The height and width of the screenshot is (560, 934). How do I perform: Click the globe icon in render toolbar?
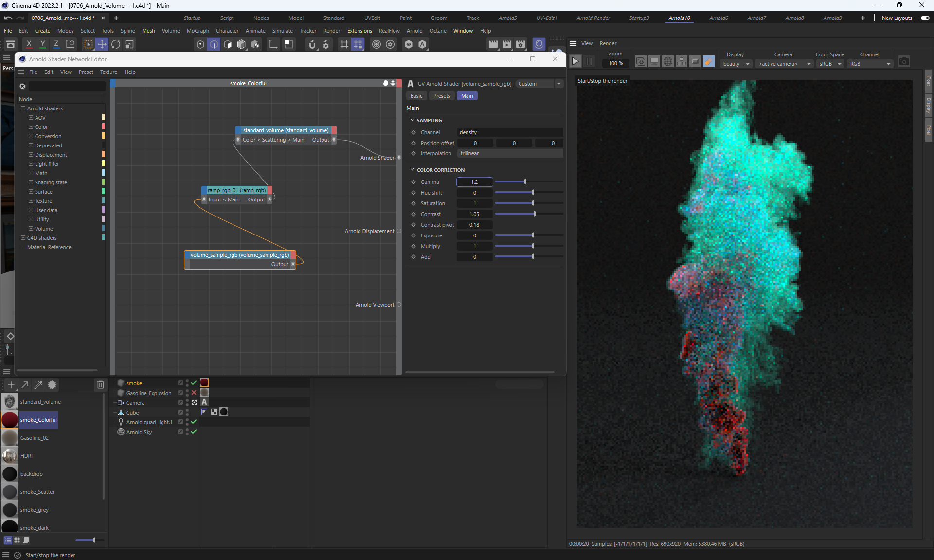(x=668, y=62)
